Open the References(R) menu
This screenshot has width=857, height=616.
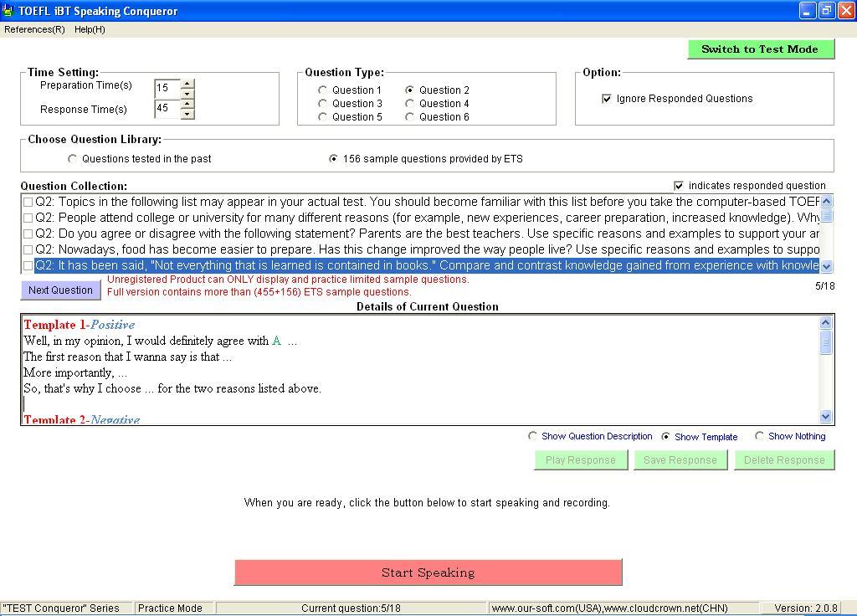tap(34, 29)
